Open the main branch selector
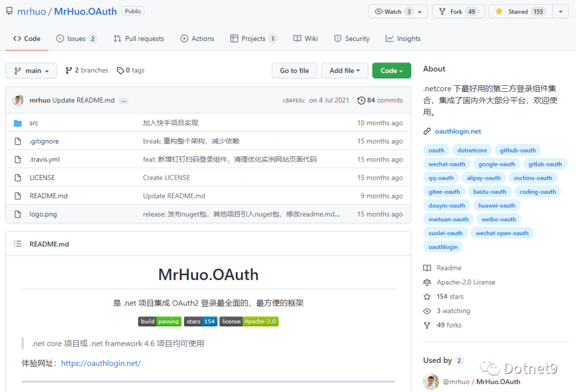This screenshot has height=392, width=576. click(x=31, y=70)
